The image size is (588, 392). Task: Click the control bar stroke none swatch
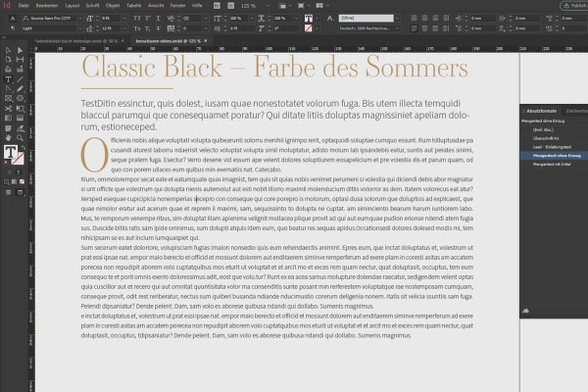click(309, 28)
